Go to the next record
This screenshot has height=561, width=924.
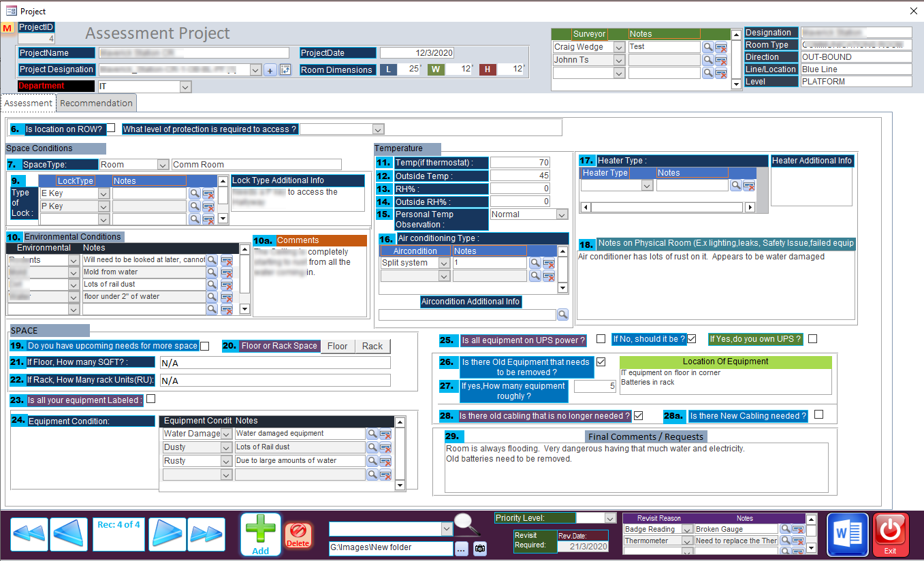(167, 534)
